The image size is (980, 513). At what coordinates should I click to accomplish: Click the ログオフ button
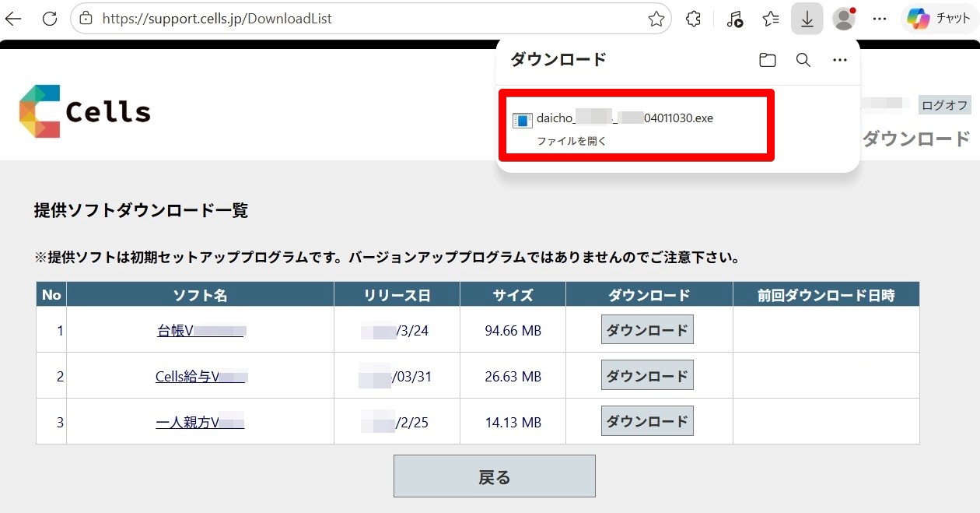pyautogui.click(x=945, y=105)
